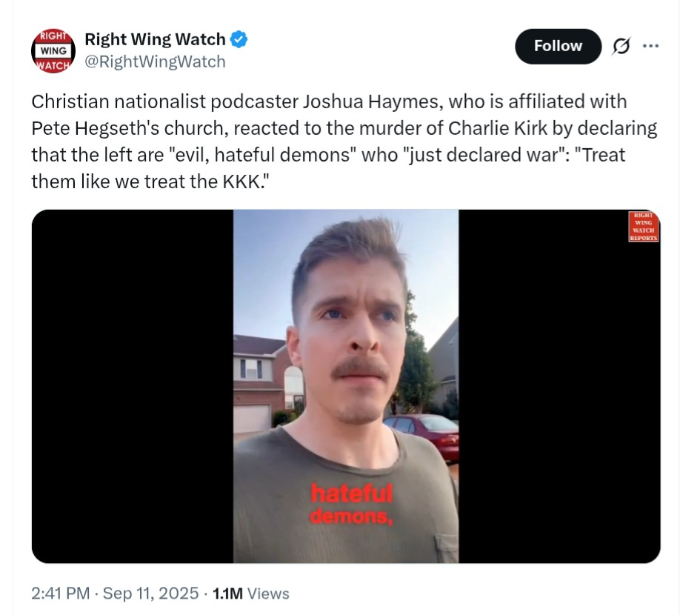This screenshot has width=700, height=615.
Task: Click the black area left of the video
Action: point(133,386)
